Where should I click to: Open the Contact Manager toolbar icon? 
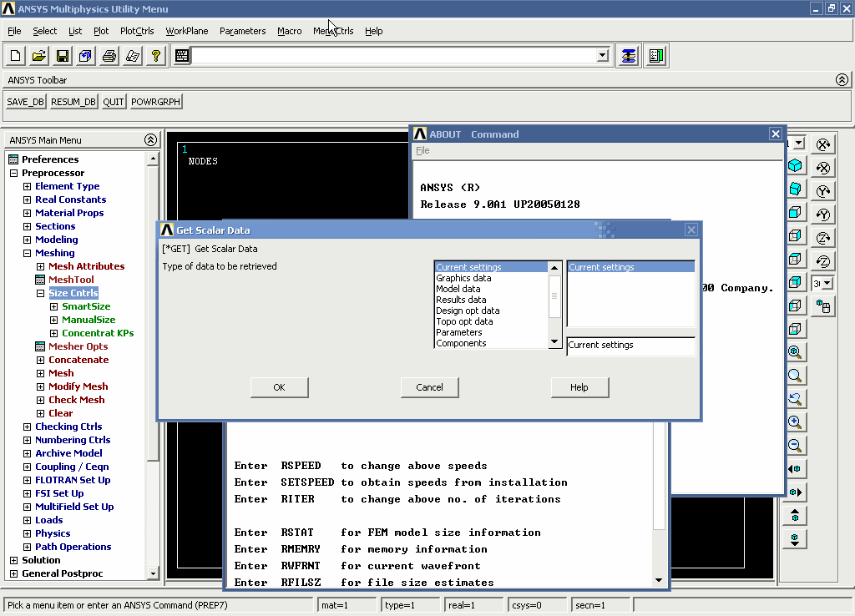click(x=656, y=56)
